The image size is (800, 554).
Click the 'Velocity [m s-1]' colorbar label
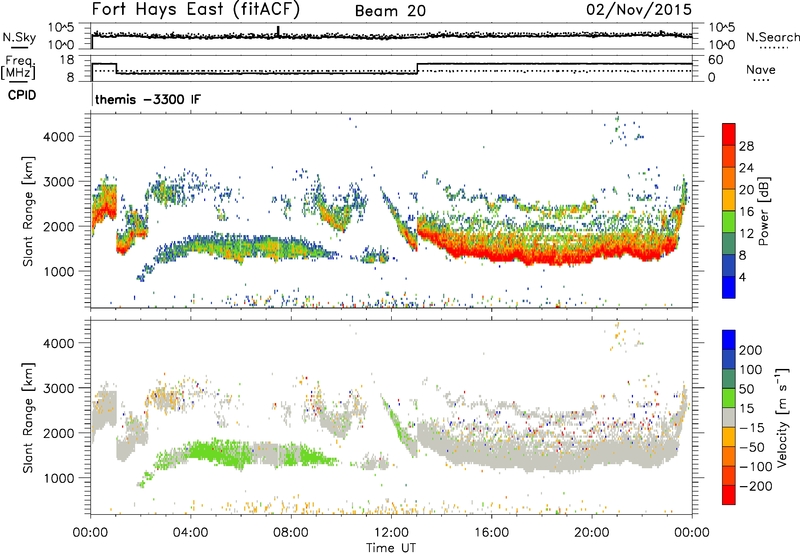(x=782, y=417)
